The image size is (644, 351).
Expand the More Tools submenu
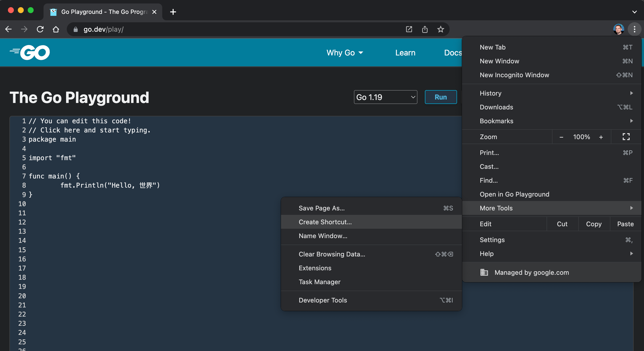(x=552, y=208)
